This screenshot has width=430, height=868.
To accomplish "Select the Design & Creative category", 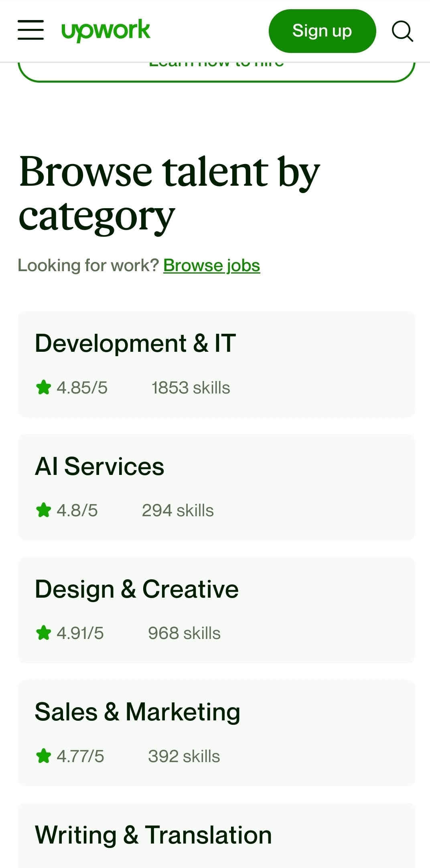I will 137,589.
